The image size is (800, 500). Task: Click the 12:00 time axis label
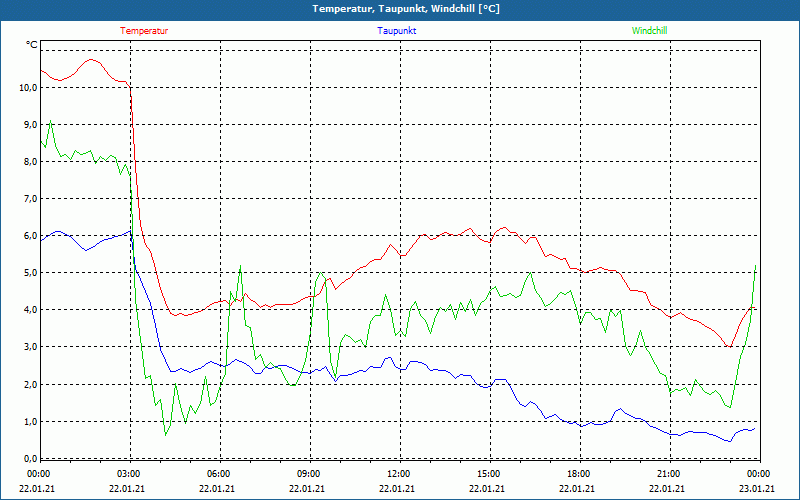click(399, 474)
